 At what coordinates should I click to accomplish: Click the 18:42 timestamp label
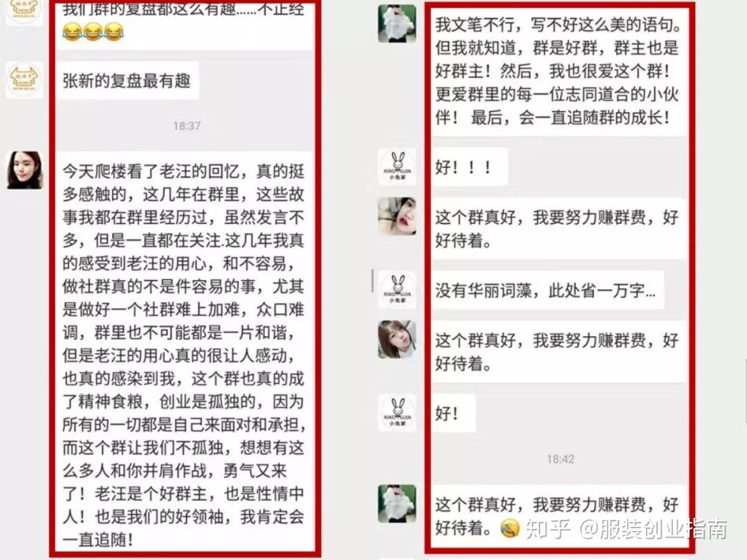pos(560,459)
